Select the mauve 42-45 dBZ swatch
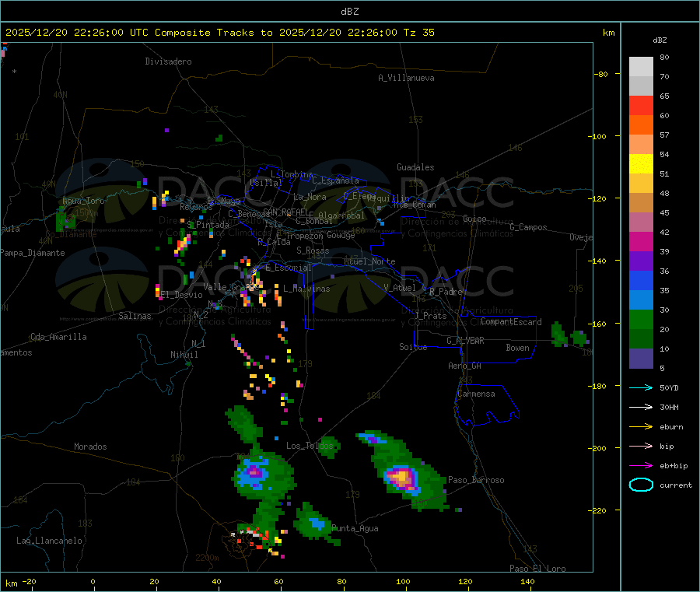 [x=641, y=222]
